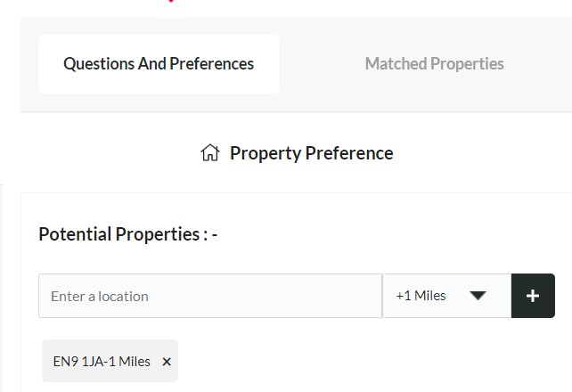Click the +1 Miles text in the selector
This screenshot has height=392, width=572.
point(421,296)
